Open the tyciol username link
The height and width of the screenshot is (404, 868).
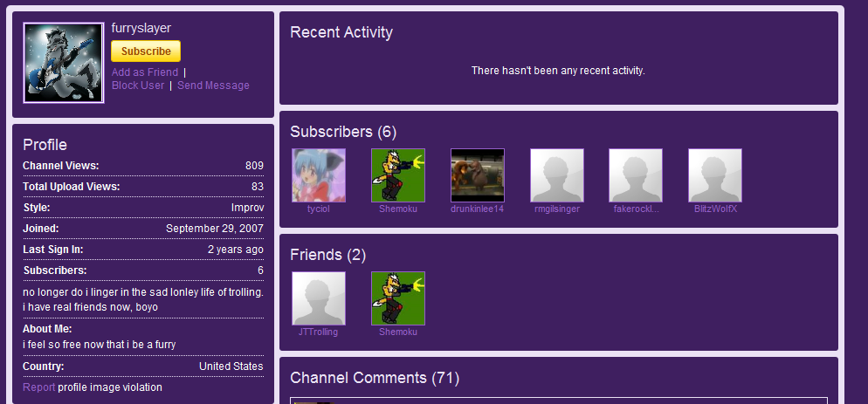(319, 209)
